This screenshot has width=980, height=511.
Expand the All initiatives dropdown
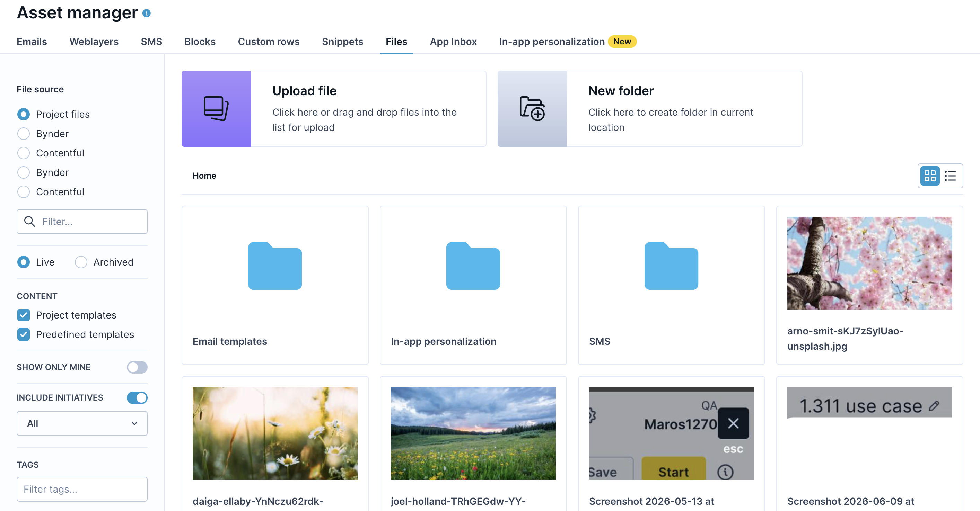(x=82, y=423)
